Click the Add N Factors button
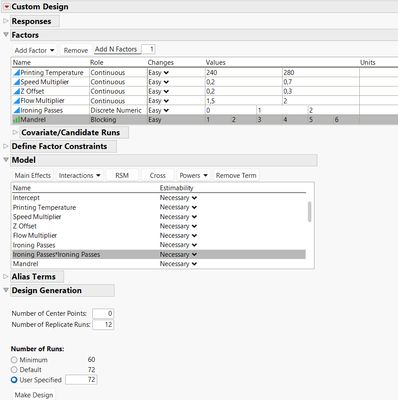 (116, 49)
